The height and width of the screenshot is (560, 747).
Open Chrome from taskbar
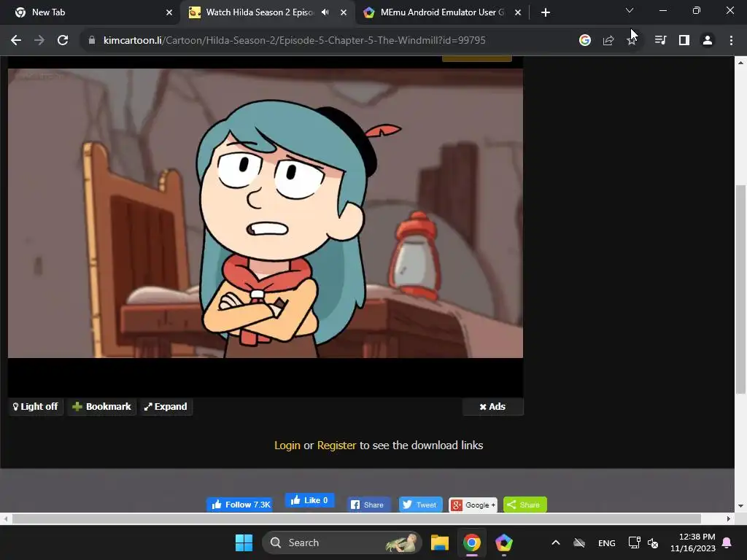[x=472, y=542]
